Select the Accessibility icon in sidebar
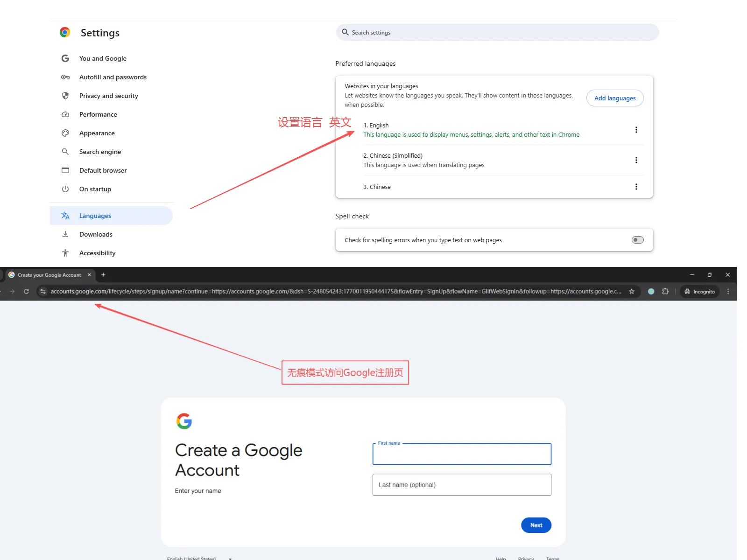 click(x=65, y=252)
